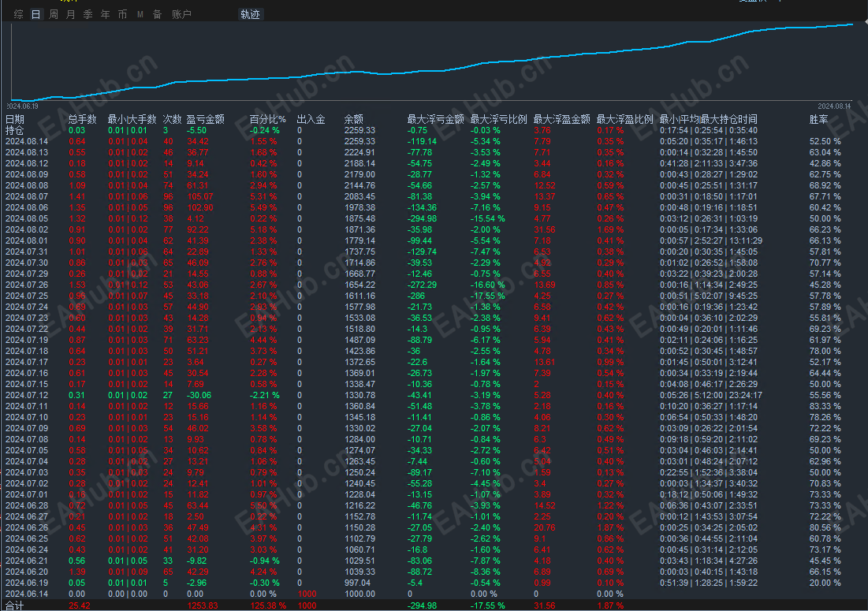Viewport: 868px width, 611px height.
Task: Select the 2024.08.14 date row in table
Action: point(27,141)
